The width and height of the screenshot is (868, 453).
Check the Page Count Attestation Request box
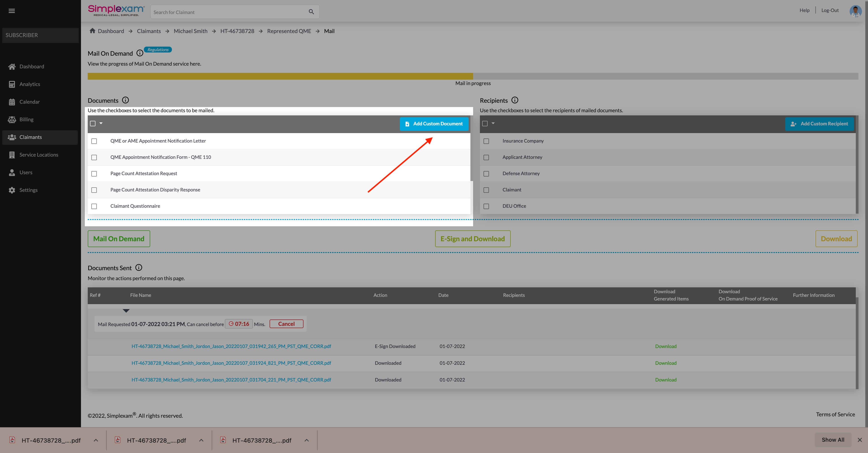click(x=94, y=174)
